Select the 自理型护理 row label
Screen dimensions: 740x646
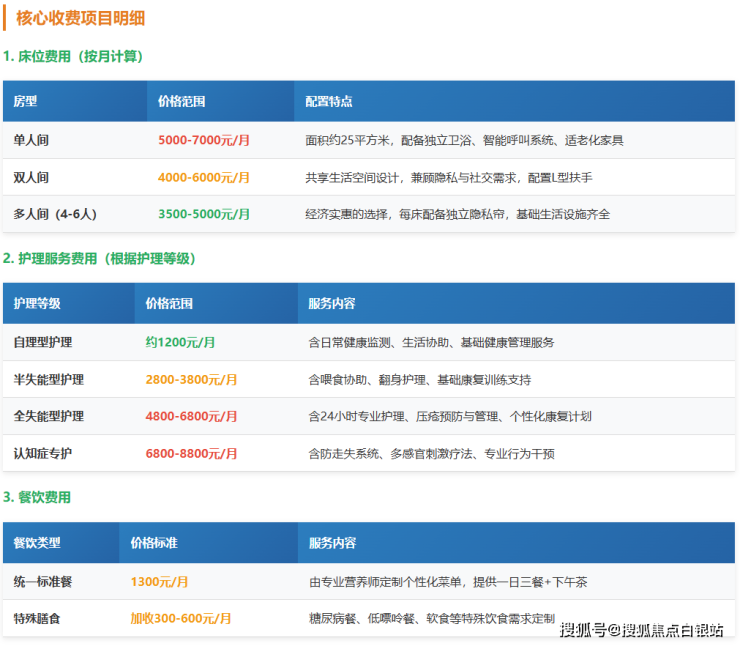43,342
